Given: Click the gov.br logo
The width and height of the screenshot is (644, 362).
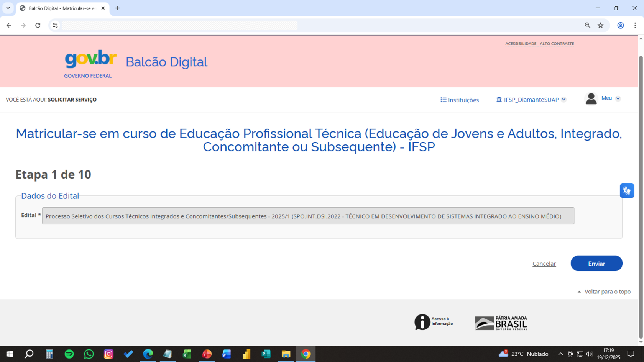Looking at the screenshot, I should (91, 59).
